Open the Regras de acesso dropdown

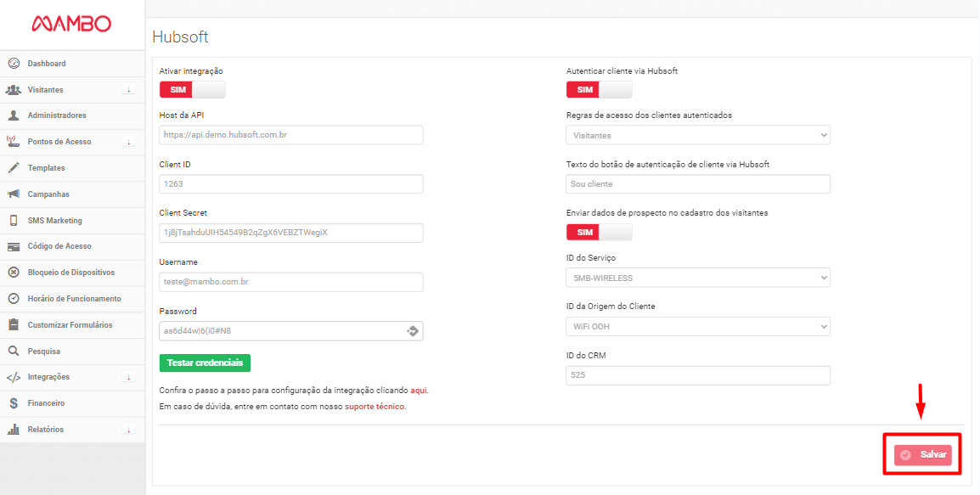(698, 135)
